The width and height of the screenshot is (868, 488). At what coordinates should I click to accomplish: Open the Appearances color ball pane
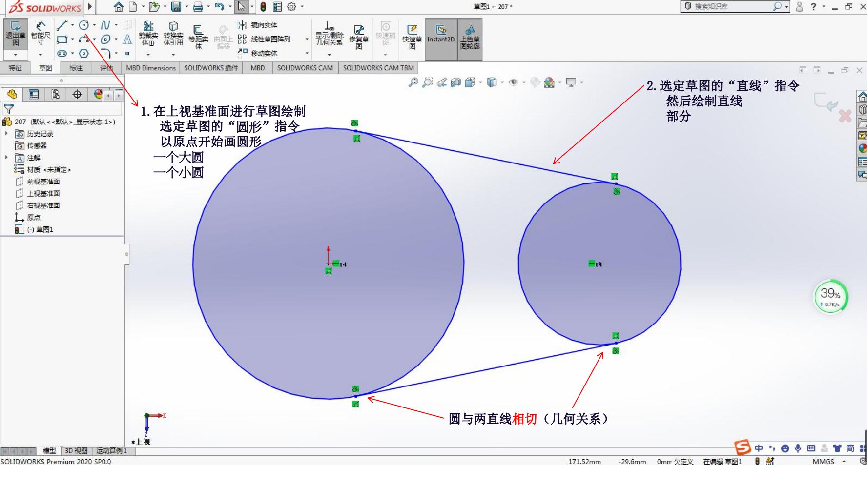pos(863,148)
